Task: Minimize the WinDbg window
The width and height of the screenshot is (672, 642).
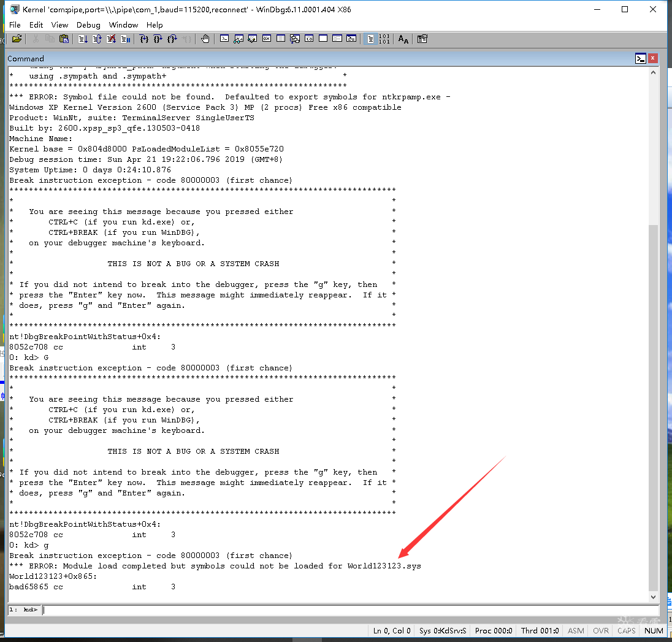Action: click(x=597, y=9)
